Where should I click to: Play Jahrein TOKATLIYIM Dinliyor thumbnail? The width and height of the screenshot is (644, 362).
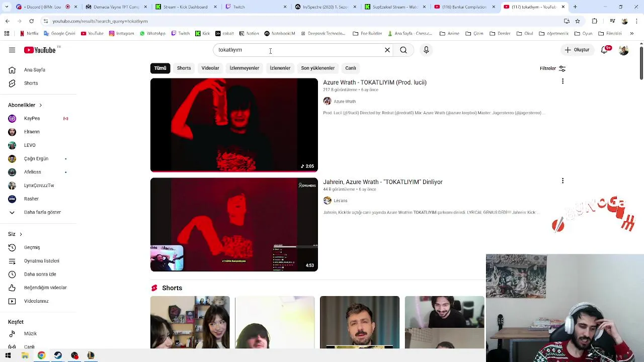[x=234, y=224]
